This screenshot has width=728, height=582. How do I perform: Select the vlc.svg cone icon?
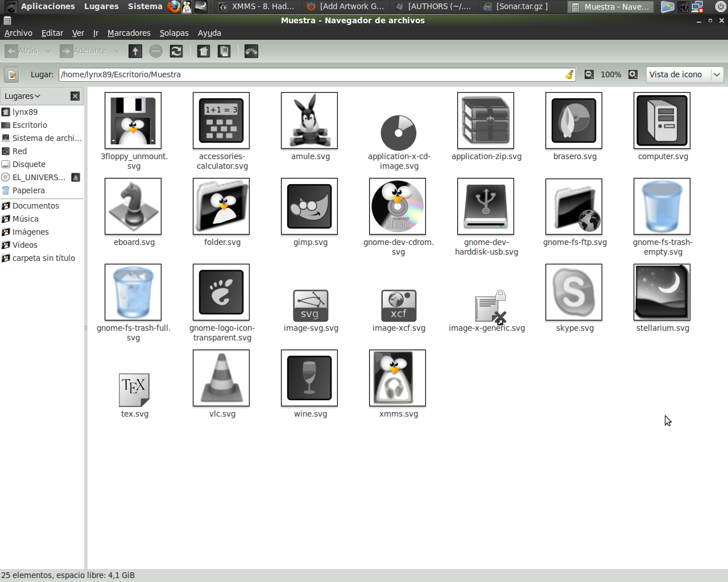(221, 378)
